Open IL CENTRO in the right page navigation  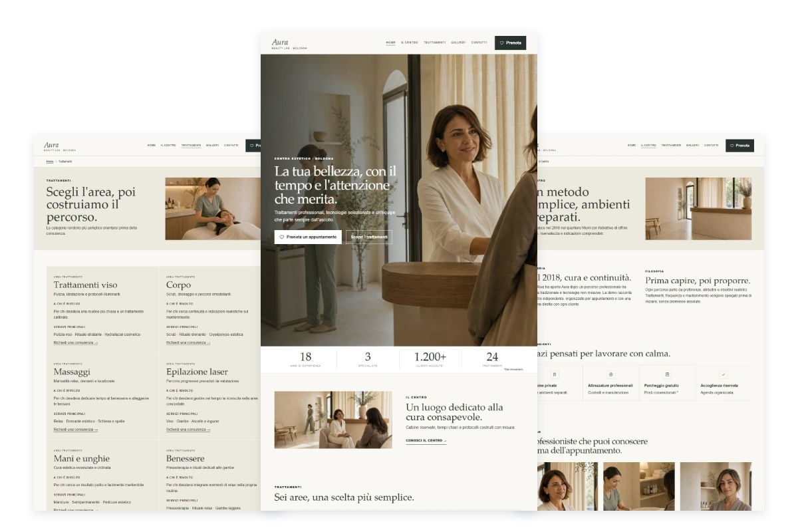coord(648,145)
